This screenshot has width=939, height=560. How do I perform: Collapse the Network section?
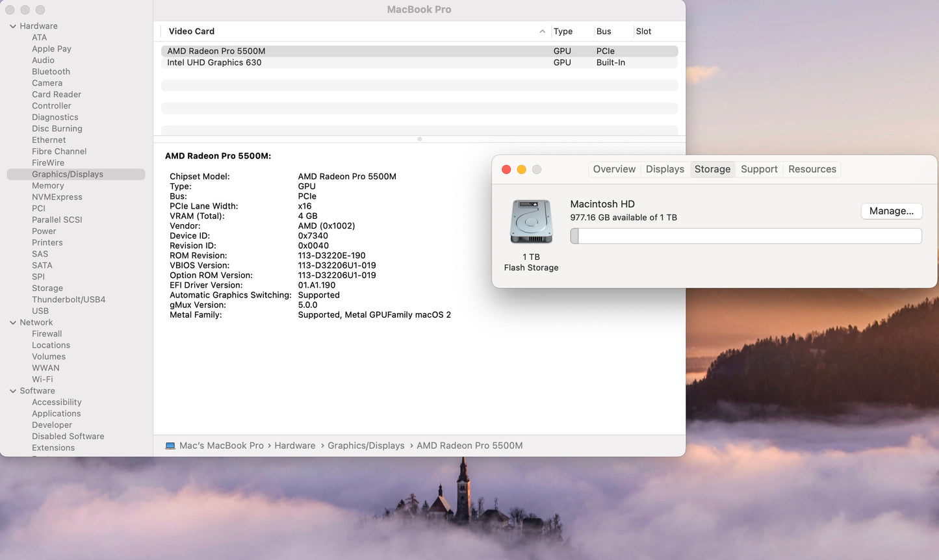point(12,322)
